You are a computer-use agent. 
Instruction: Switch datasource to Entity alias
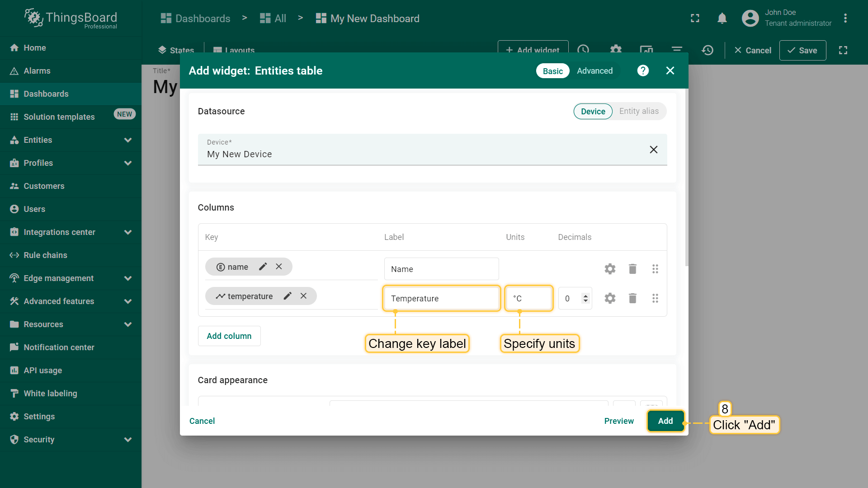639,111
